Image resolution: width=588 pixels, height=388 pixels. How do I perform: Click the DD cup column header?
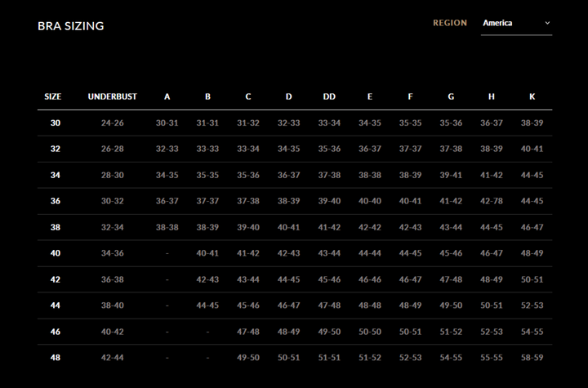click(329, 96)
